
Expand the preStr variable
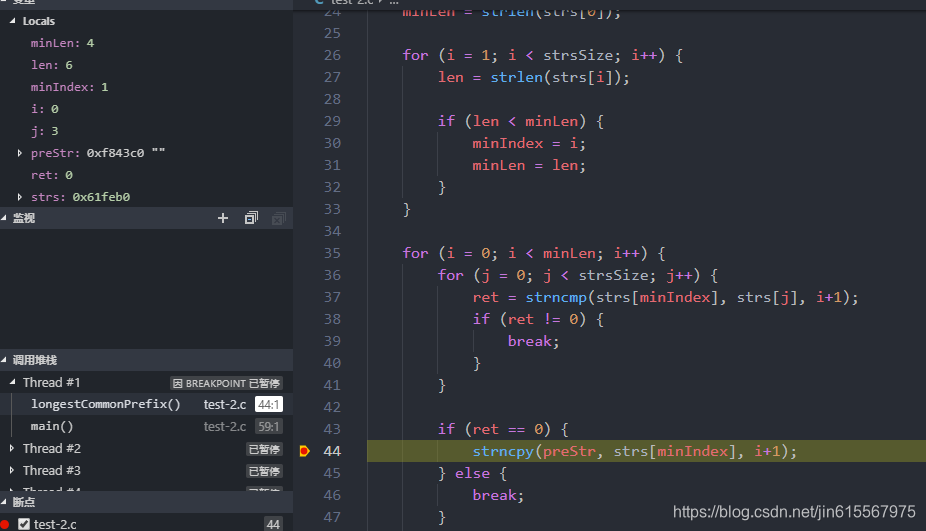(19, 153)
